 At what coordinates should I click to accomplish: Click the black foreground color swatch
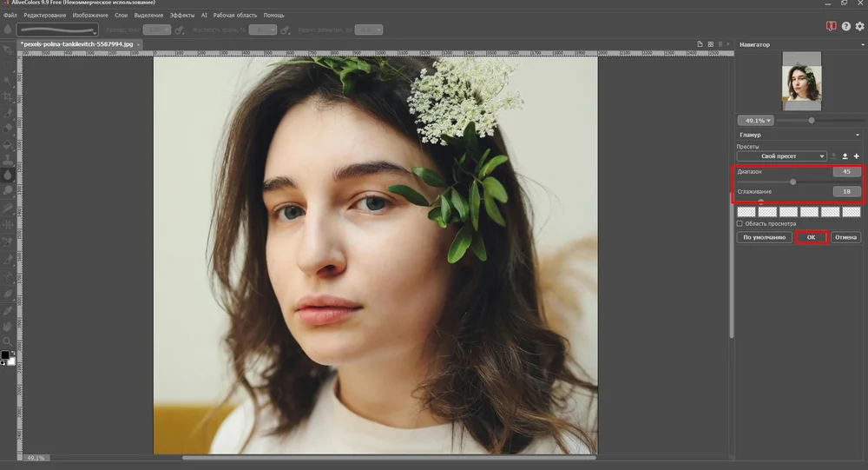tap(5, 354)
